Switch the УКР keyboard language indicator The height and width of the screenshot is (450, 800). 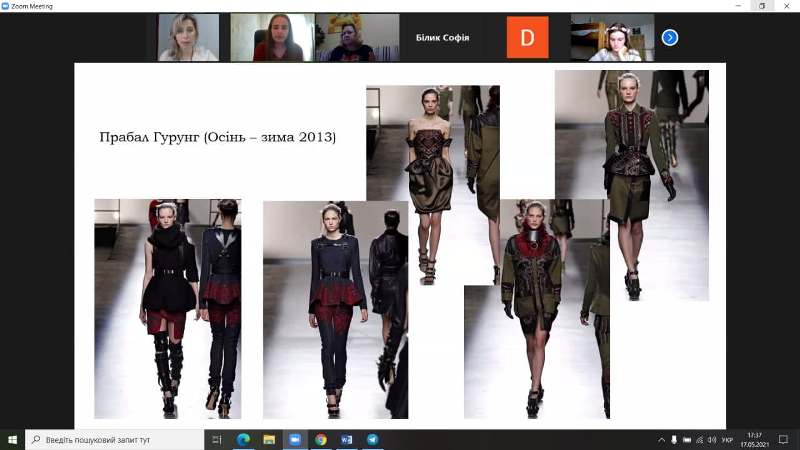click(x=727, y=440)
